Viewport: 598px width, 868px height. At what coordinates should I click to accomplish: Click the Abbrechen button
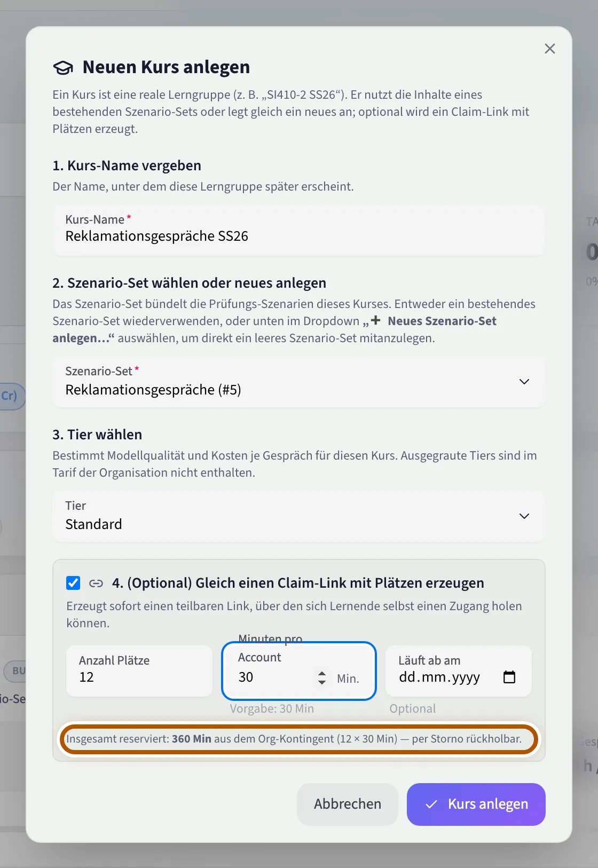[x=348, y=804]
